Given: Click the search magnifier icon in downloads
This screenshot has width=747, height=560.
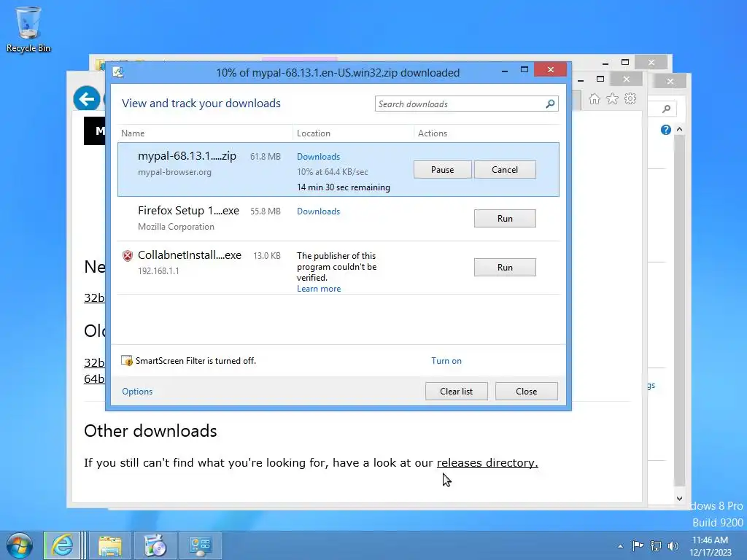Looking at the screenshot, I should click(550, 104).
